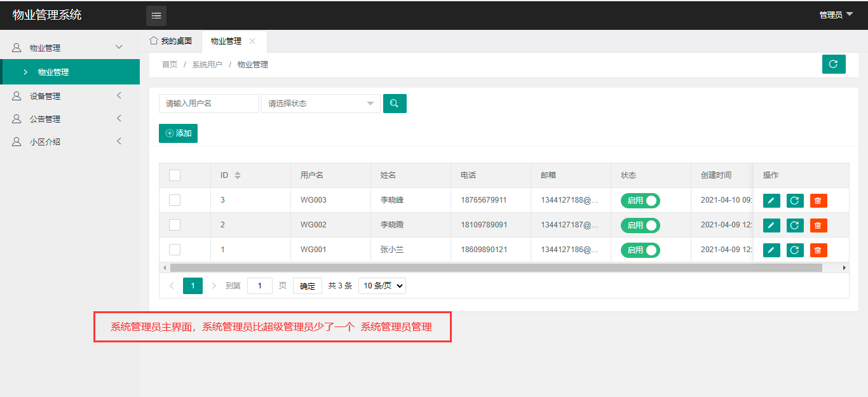Select the highlighted 物业管理 submenu item

(x=70, y=72)
